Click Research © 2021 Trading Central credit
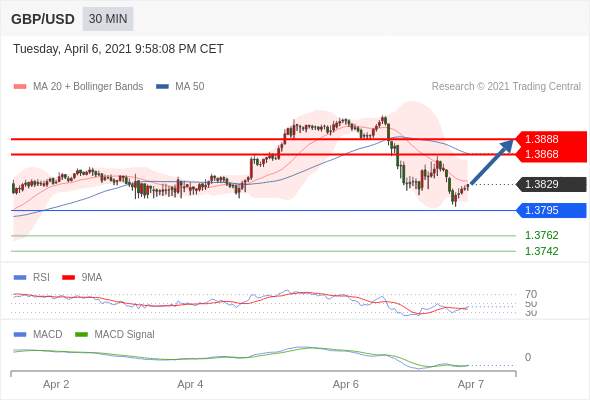 (506, 87)
